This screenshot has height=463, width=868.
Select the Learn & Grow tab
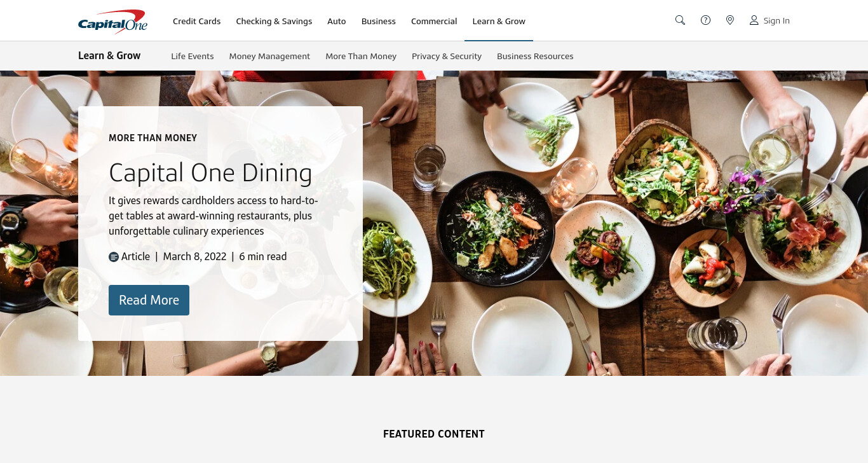499,21
